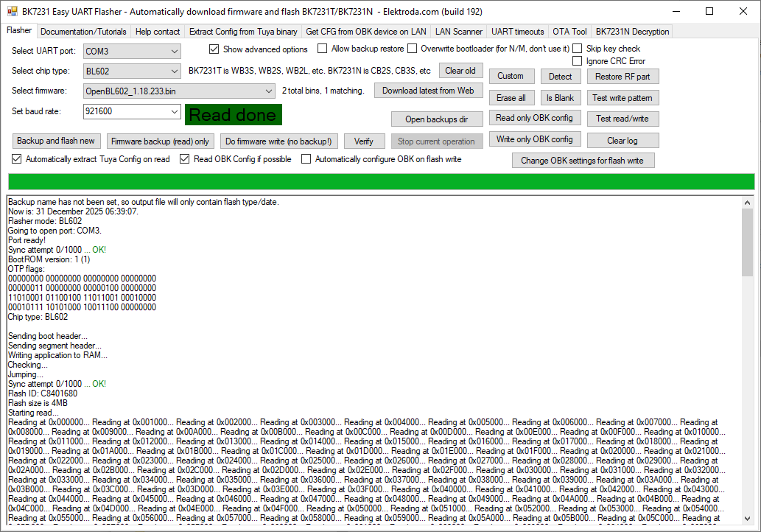Click 'OTP flags:' log line
This screenshot has width=761, height=532.
click(27, 270)
